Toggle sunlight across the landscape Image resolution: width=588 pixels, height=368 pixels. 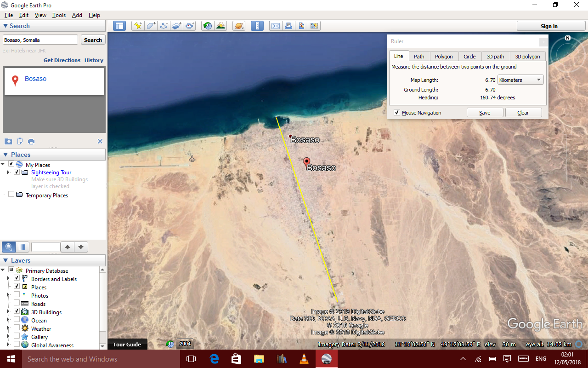pos(221,26)
